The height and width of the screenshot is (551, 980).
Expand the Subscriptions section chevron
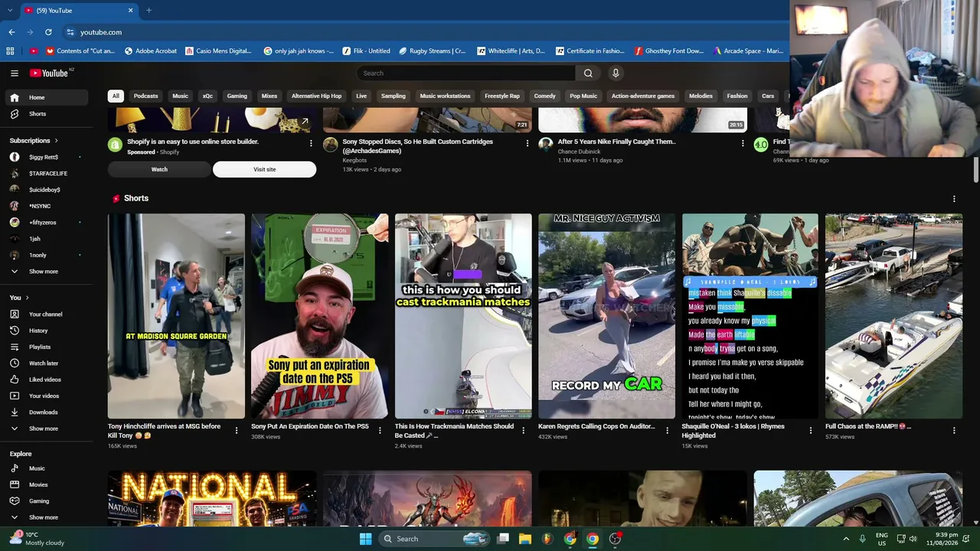56,141
